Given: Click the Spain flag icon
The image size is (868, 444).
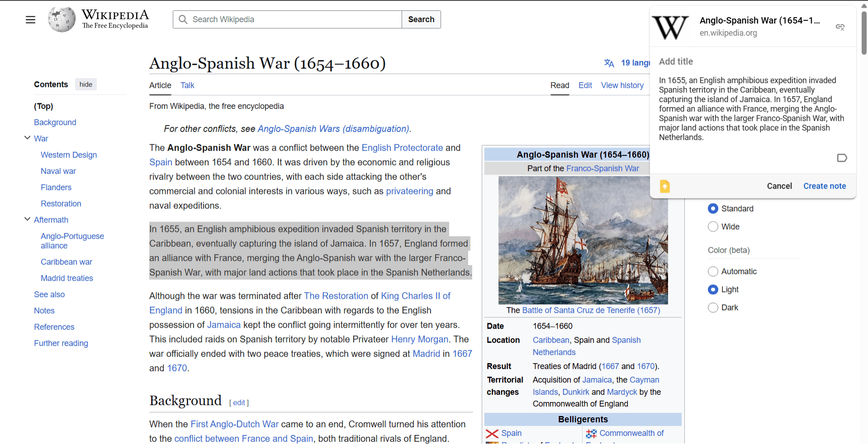Looking at the screenshot, I should [492, 434].
